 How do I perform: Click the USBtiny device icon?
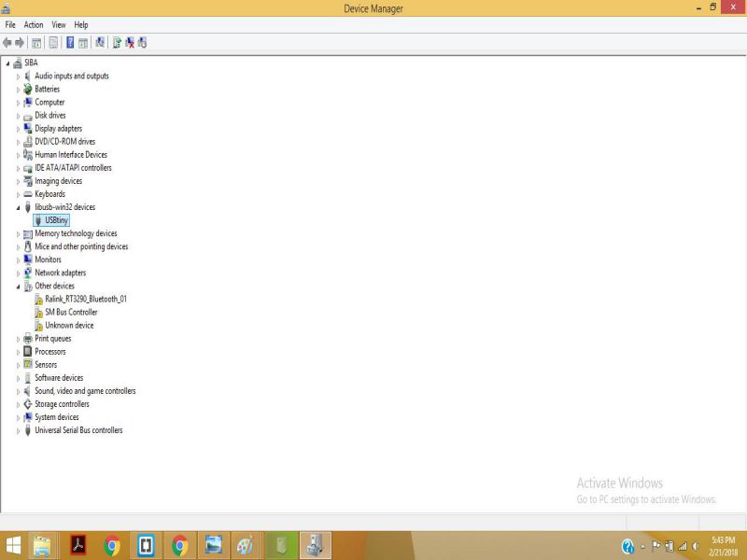(x=38, y=220)
